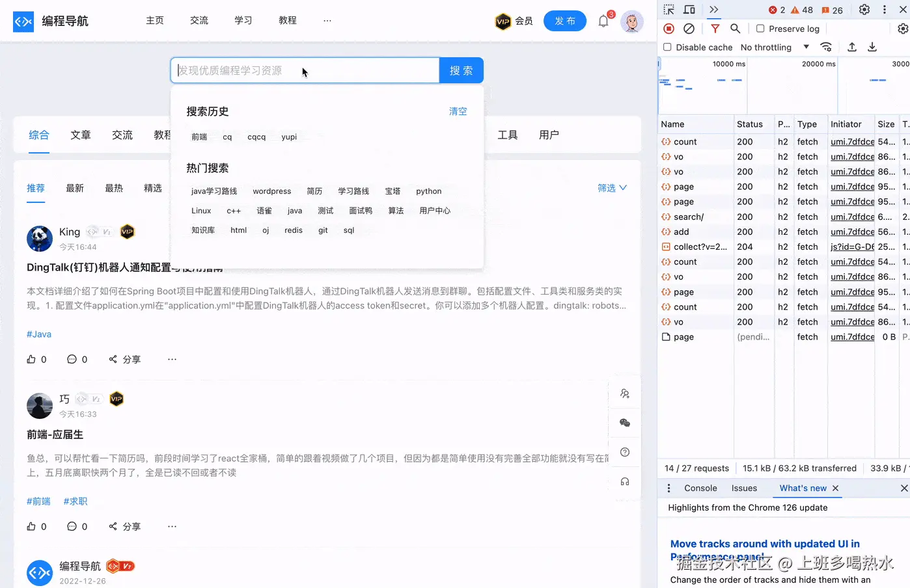The width and height of the screenshot is (910, 588).
Task: Open the user avatar in header
Action: pyautogui.click(x=631, y=21)
